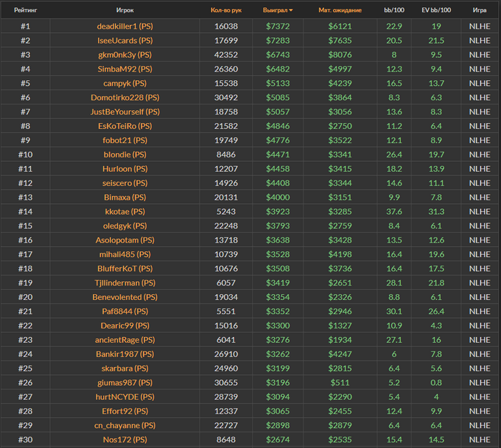Open player deadkiller1 (PS) profile
This screenshot has width=501, height=448.
pyautogui.click(x=125, y=26)
